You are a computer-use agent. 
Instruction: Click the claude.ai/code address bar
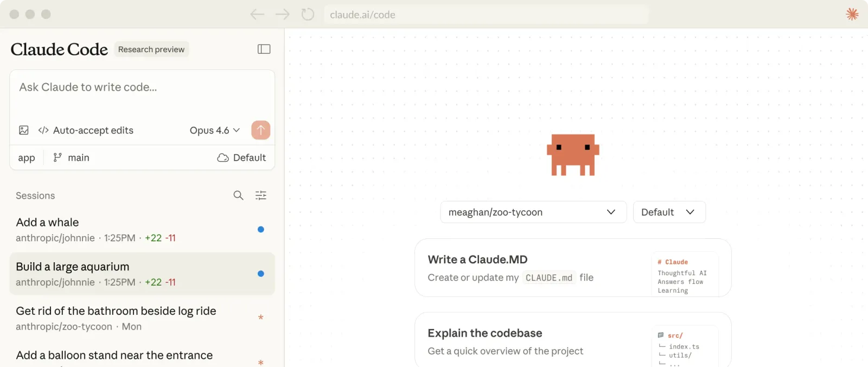[486, 15]
